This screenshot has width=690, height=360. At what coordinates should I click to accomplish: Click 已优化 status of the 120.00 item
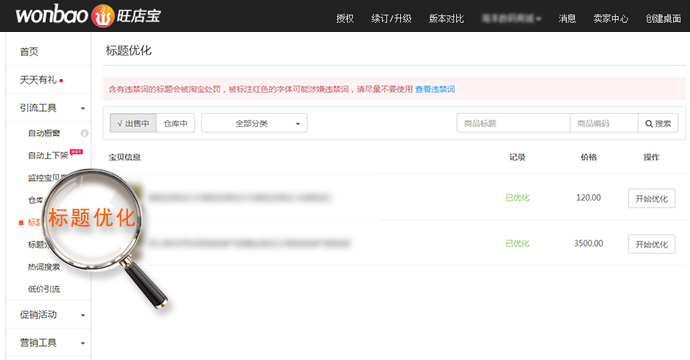[x=518, y=198]
